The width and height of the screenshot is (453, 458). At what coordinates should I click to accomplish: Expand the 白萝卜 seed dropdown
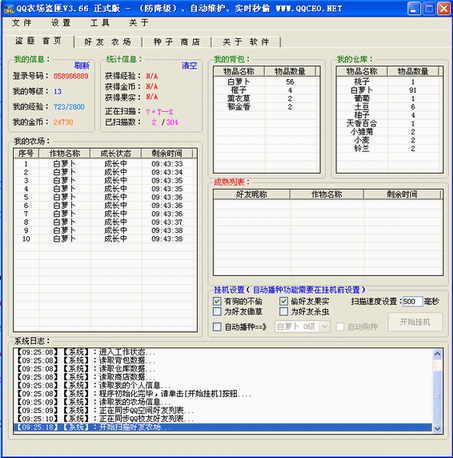tap(325, 327)
